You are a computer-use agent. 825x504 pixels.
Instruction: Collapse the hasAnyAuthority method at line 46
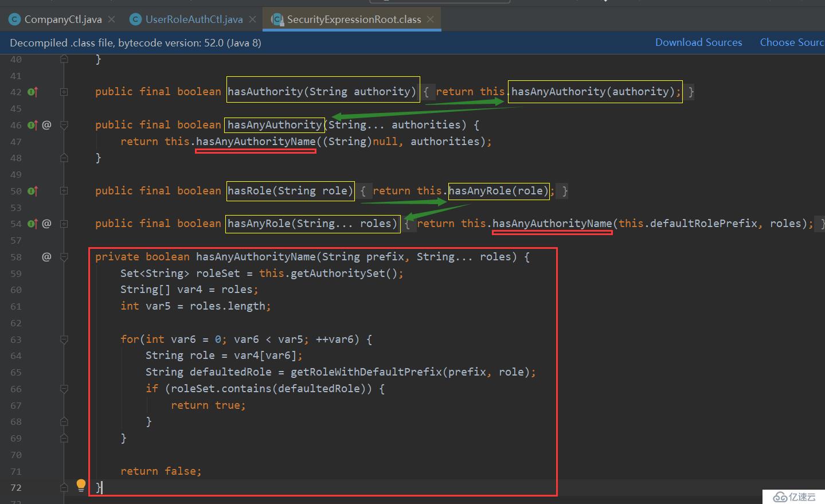[x=64, y=125]
